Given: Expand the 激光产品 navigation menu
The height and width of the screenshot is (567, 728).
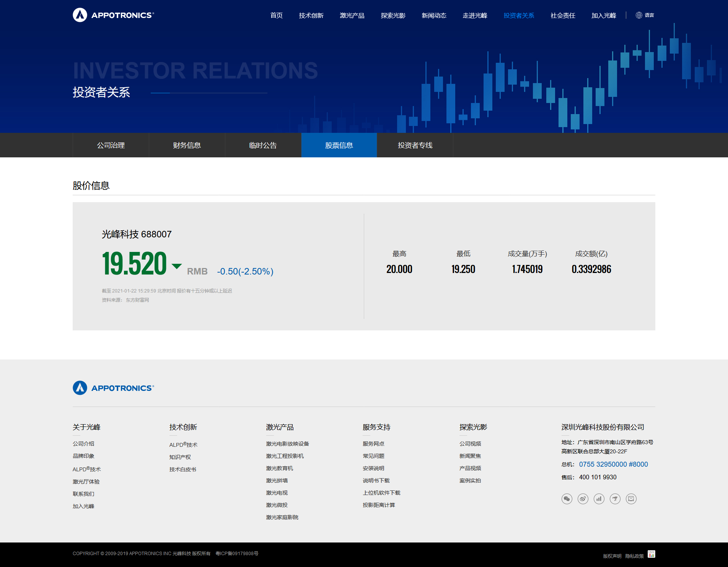Looking at the screenshot, I should pos(352,16).
